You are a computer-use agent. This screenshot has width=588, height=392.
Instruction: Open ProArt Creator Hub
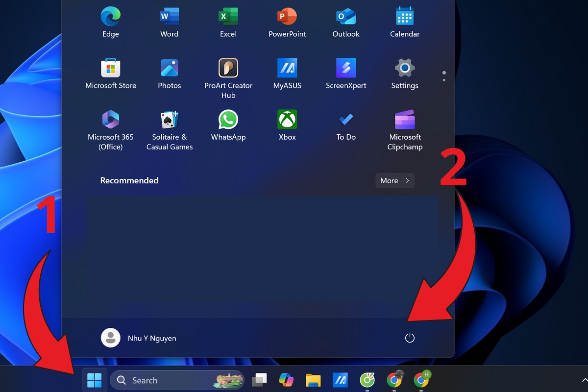(228, 78)
